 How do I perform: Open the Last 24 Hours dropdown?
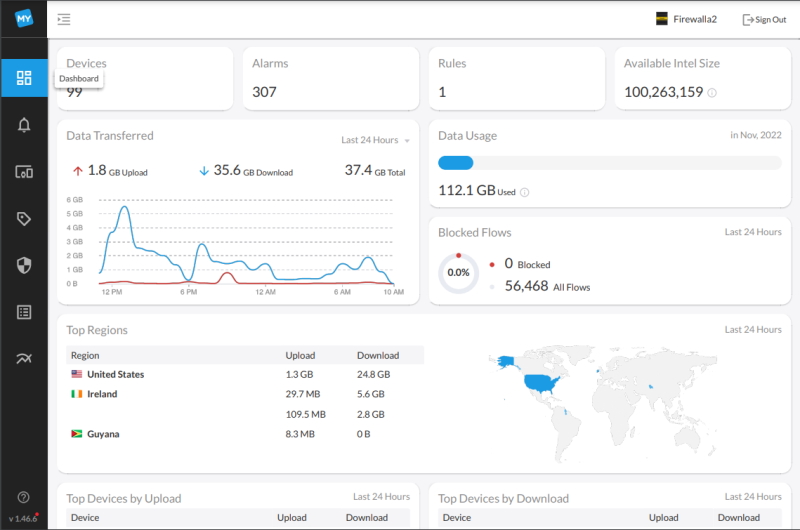point(376,140)
